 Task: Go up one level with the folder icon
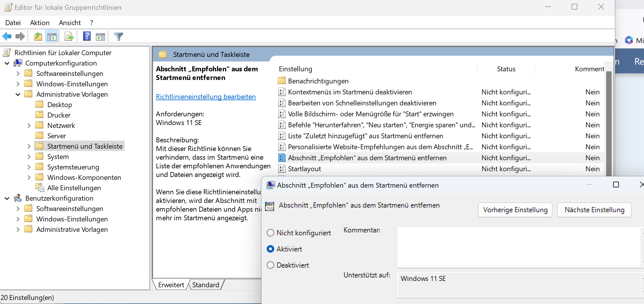pyautogui.click(x=38, y=37)
